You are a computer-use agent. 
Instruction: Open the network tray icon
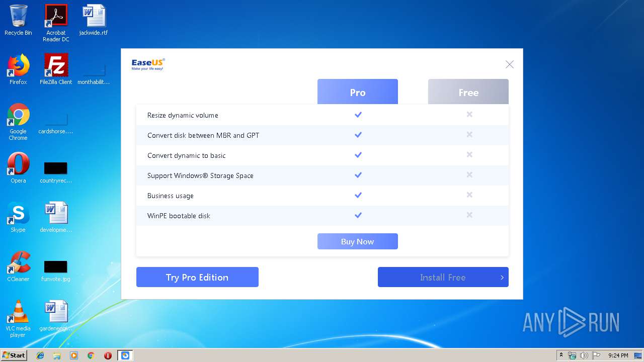click(572, 355)
